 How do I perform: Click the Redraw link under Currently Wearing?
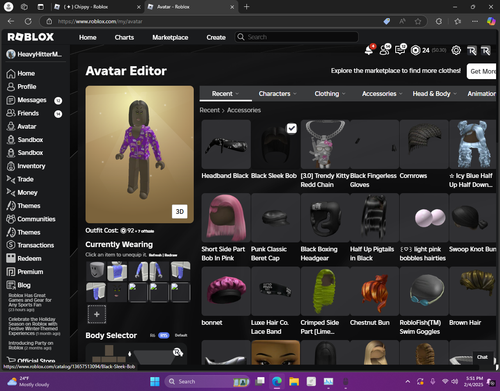click(x=171, y=255)
